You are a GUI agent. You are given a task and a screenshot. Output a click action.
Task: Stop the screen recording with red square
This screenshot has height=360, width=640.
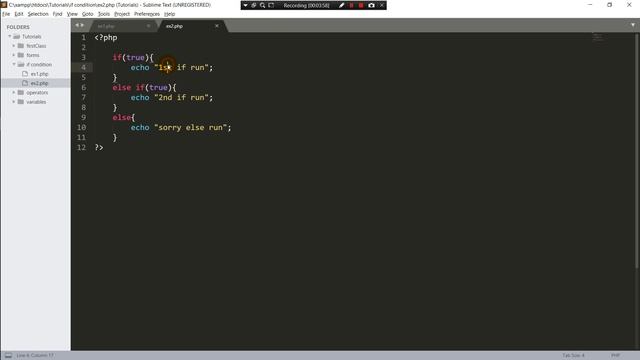tap(361, 5)
